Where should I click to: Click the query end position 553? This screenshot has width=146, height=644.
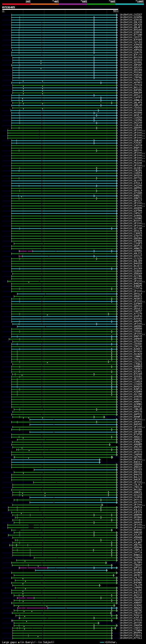115,11
